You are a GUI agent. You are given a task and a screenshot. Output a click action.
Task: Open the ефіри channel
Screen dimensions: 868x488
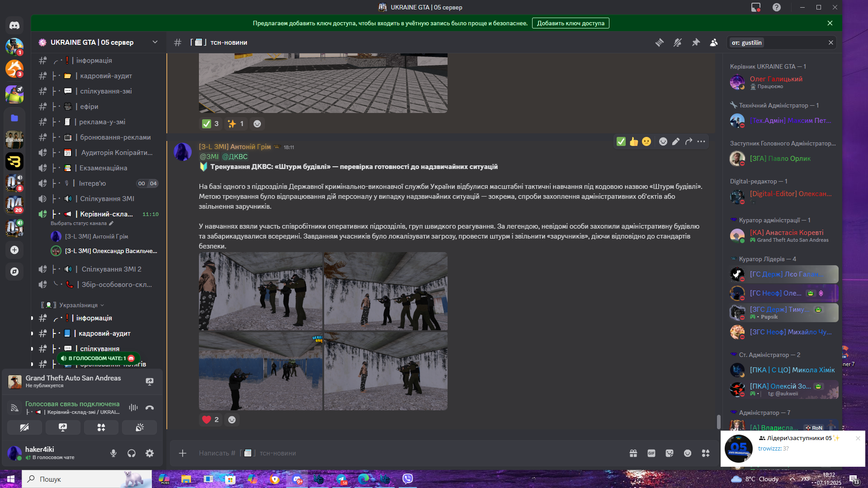(x=98, y=107)
